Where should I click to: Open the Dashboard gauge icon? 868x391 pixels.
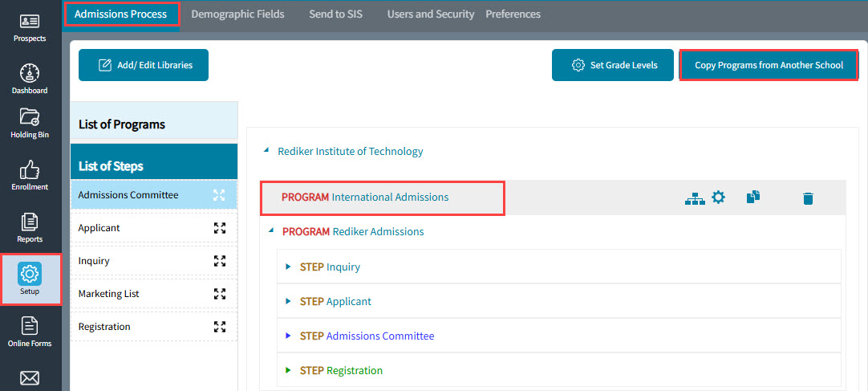(30, 73)
